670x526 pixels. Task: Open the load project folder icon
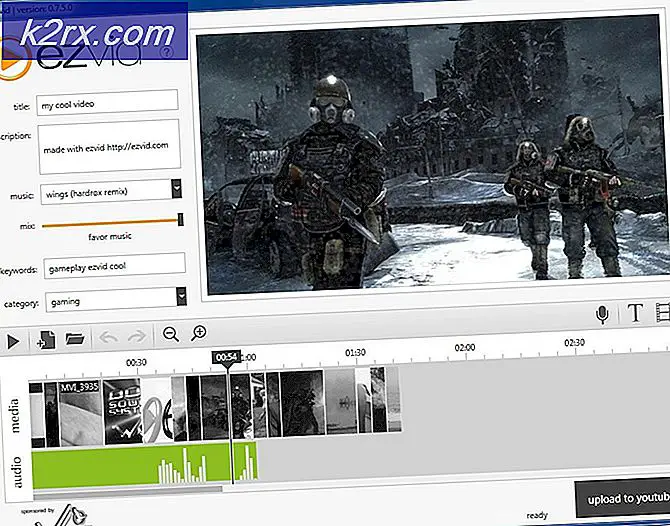click(x=75, y=339)
